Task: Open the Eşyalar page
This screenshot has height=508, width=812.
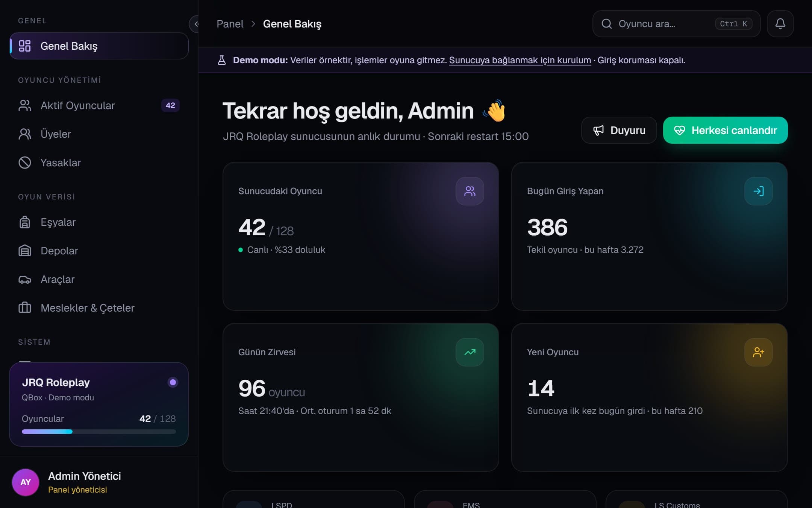Action: pyautogui.click(x=99, y=222)
